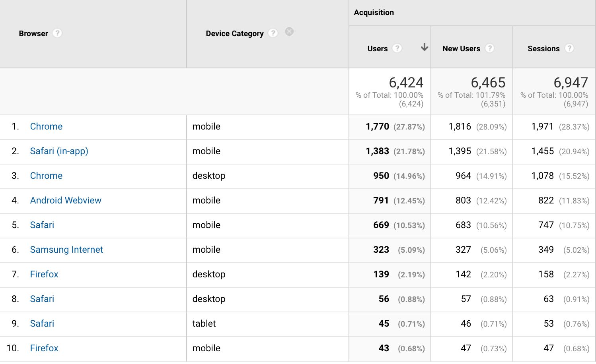Open Firefox link in row 10
Image resolution: width=596 pixels, height=364 pixels.
[x=44, y=348]
